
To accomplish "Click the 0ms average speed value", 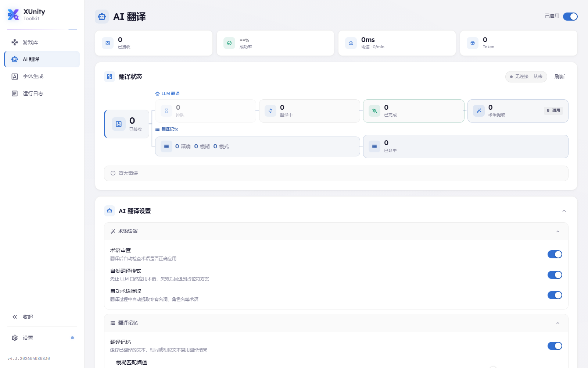I will [x=368, y=40].
